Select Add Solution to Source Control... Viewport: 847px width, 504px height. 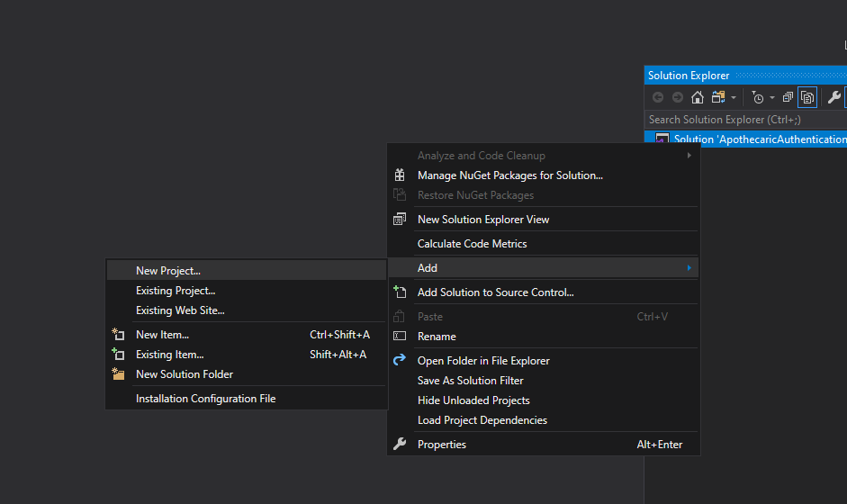[495, 292]
